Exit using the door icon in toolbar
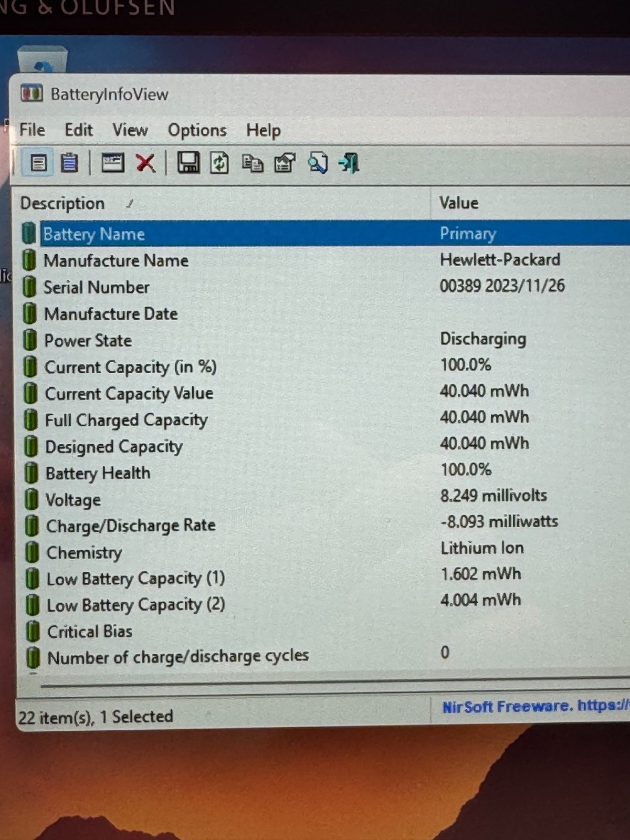This screenshot has height=840, width=630. click(x=349, y=163)
